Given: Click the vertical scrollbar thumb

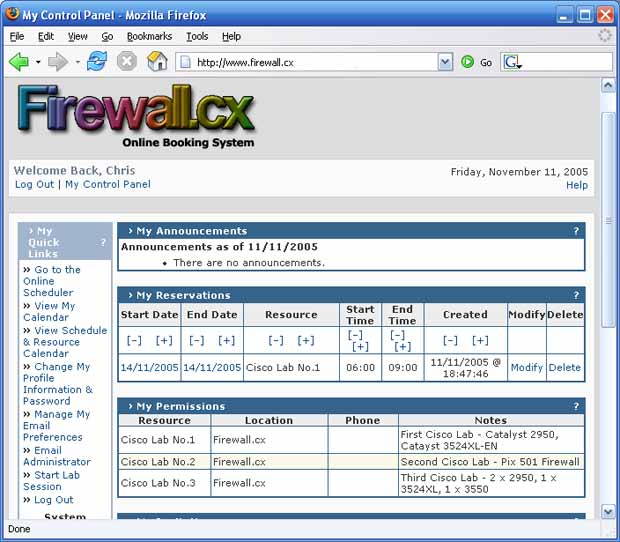Looking at the screenshot, I should (608, 220).
